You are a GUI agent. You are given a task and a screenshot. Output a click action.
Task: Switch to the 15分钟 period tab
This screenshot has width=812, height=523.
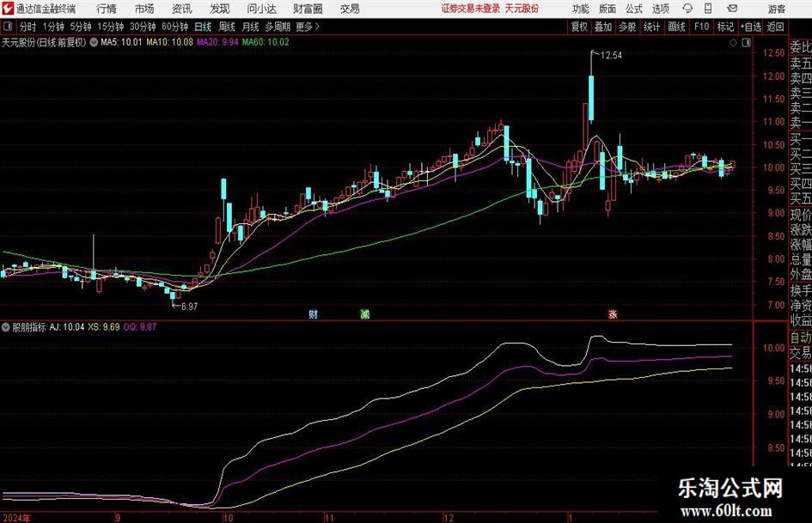(x=111, y=27)
